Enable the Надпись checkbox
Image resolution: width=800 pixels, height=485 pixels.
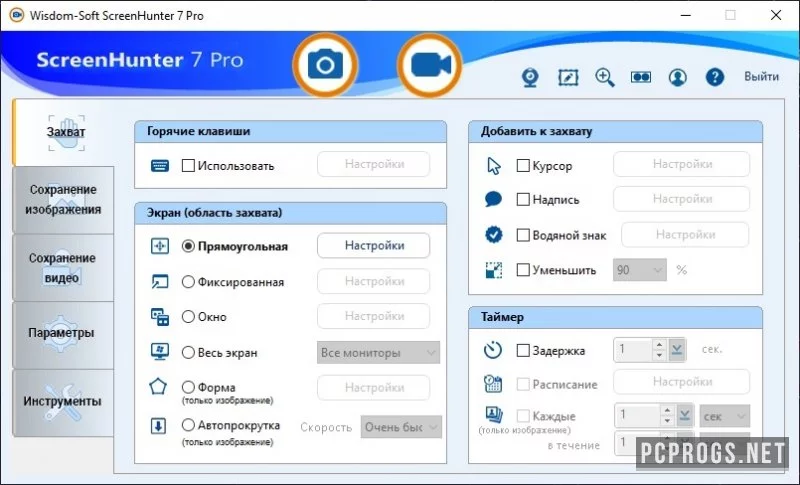[x=523, y=199]
